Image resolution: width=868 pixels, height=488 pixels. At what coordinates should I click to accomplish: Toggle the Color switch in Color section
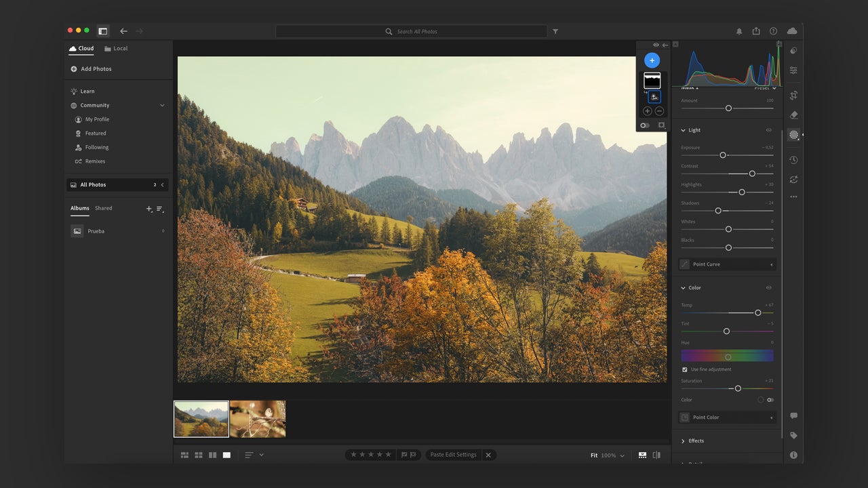(770, 400)
